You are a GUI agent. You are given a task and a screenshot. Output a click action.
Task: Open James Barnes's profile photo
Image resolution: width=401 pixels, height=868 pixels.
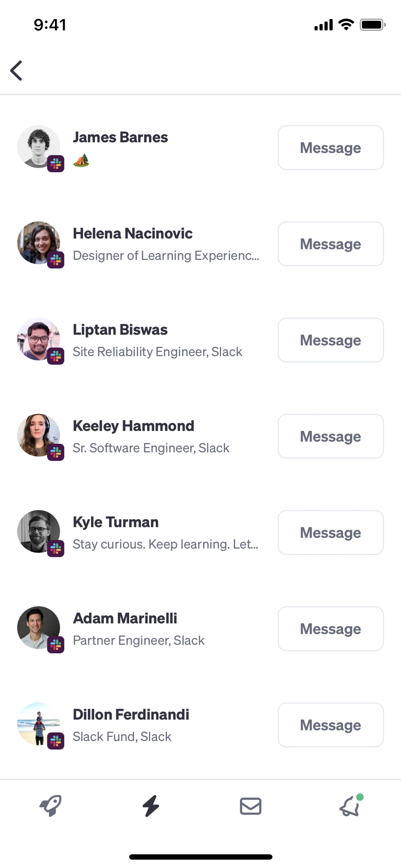click(x=38, y=146)
